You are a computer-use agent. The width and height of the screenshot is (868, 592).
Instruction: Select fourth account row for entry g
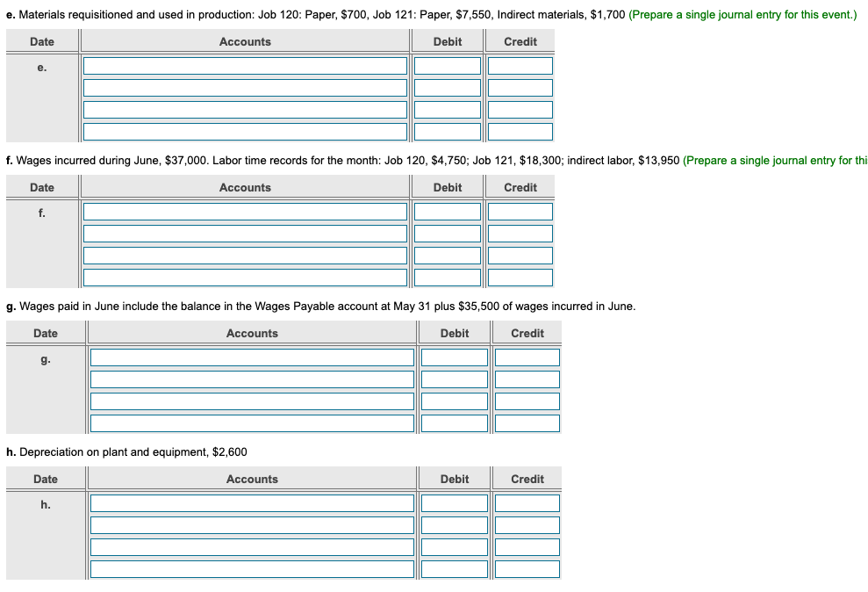(x=253, y=423)
